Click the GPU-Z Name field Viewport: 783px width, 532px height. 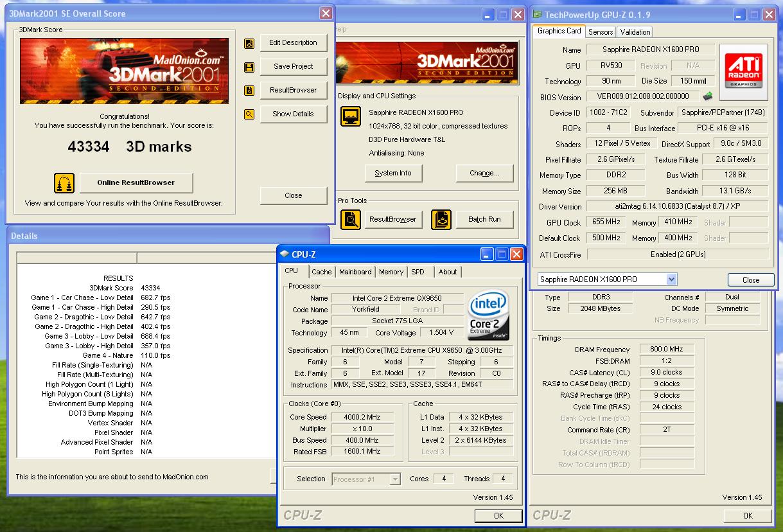coord(650,49)
